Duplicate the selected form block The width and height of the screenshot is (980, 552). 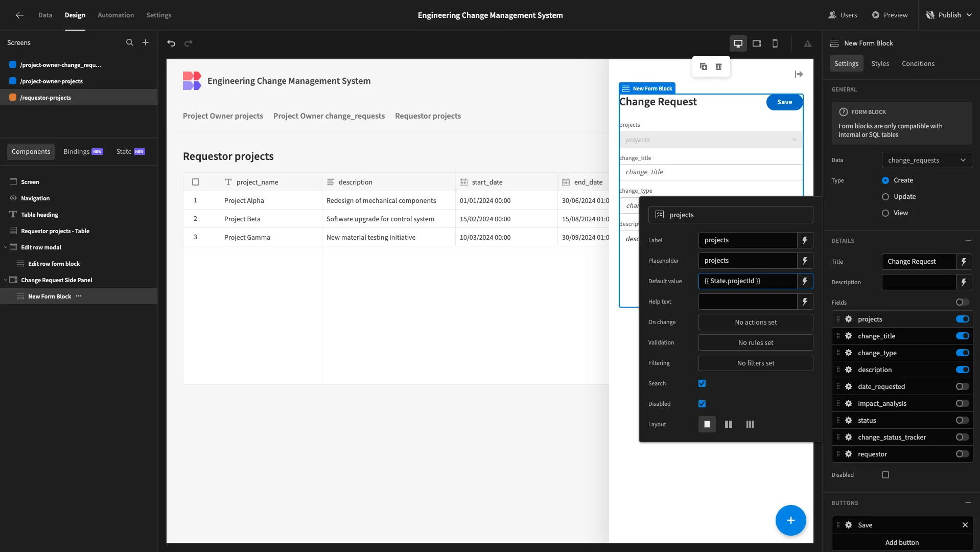(x=704, y=66)
